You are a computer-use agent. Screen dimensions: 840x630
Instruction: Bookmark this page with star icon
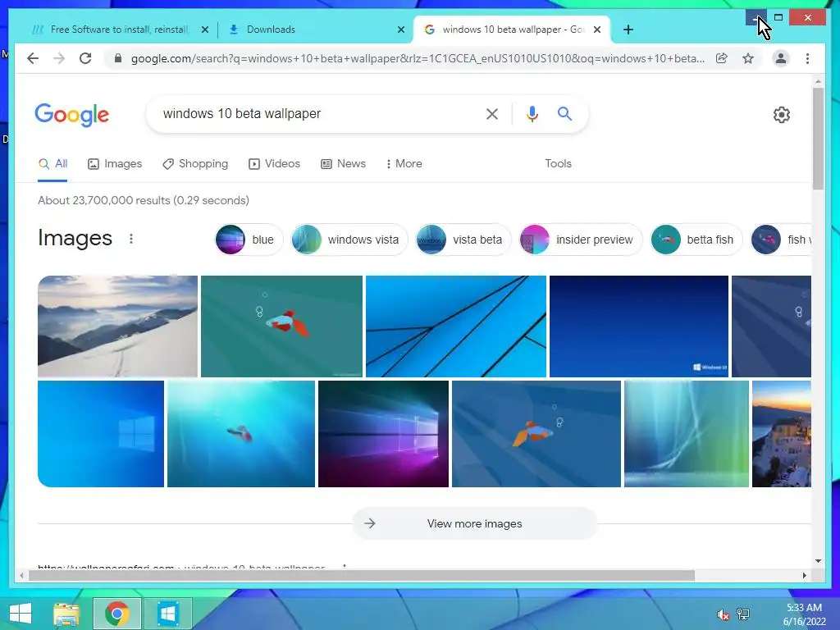(x=748, y=58)
